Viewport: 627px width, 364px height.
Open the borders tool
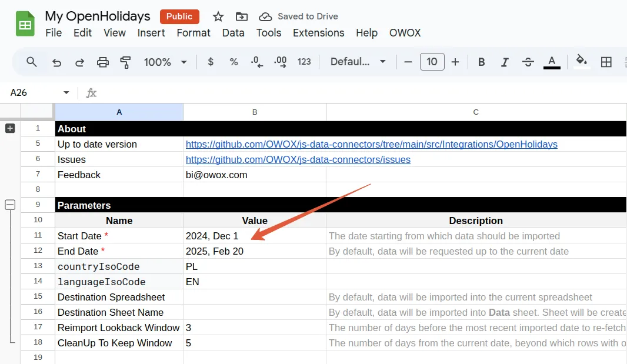pyautogui.click(x=606, y=62)
